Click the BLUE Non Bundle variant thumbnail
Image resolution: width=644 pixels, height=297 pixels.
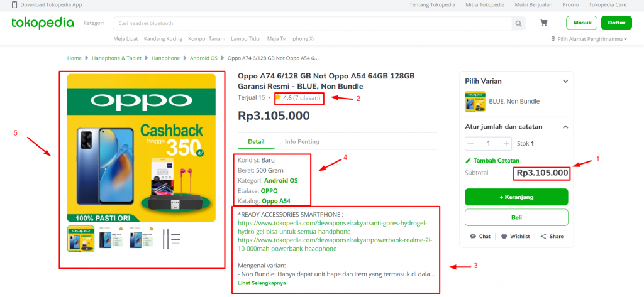[475, 101]
